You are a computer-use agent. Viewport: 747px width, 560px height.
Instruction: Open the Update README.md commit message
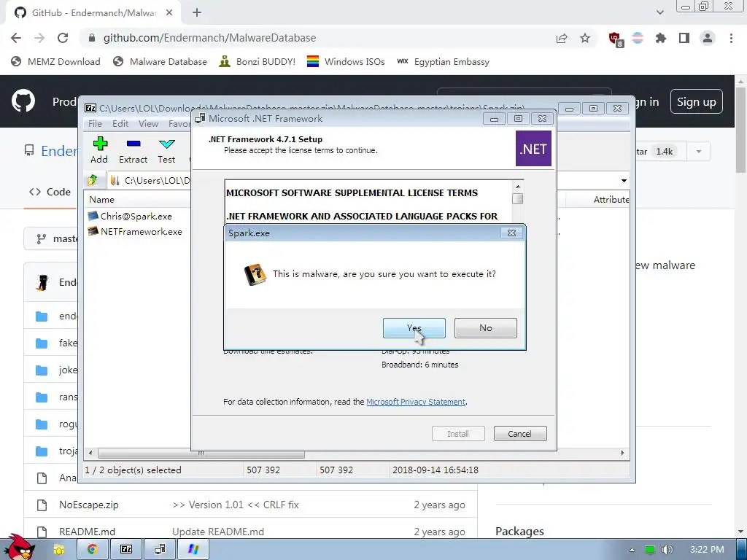tap(217, 532)
